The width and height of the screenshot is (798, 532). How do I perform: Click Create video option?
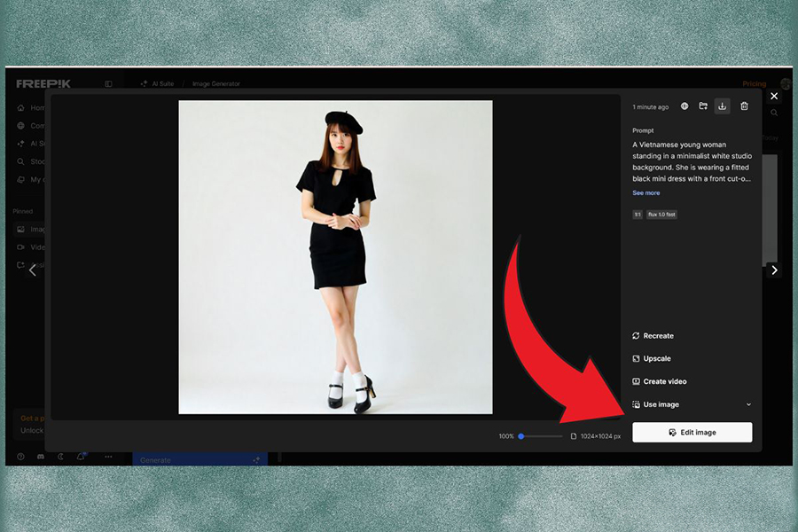click(x=659, y=381)
